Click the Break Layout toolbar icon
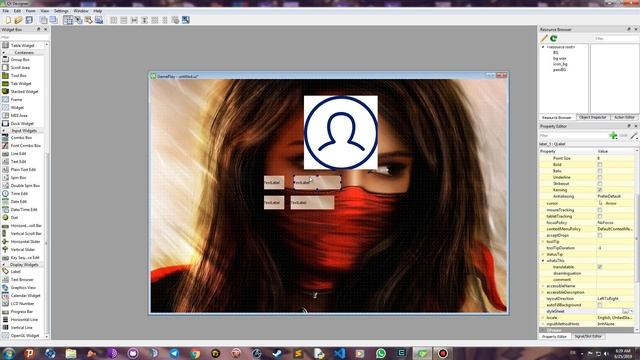640x360 pixels. (175, 20)
